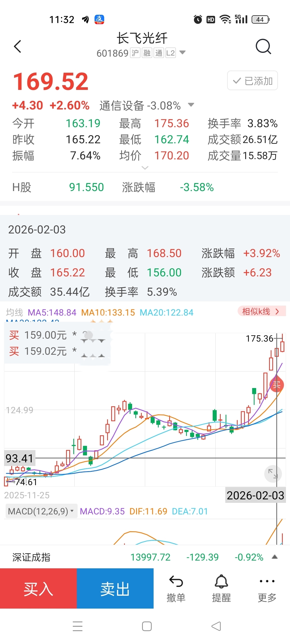Image resolution: width=290 pixels, height=644 pixels.
Task: Open H股 91.550 quote row
Action: click(x=145, y=187)
